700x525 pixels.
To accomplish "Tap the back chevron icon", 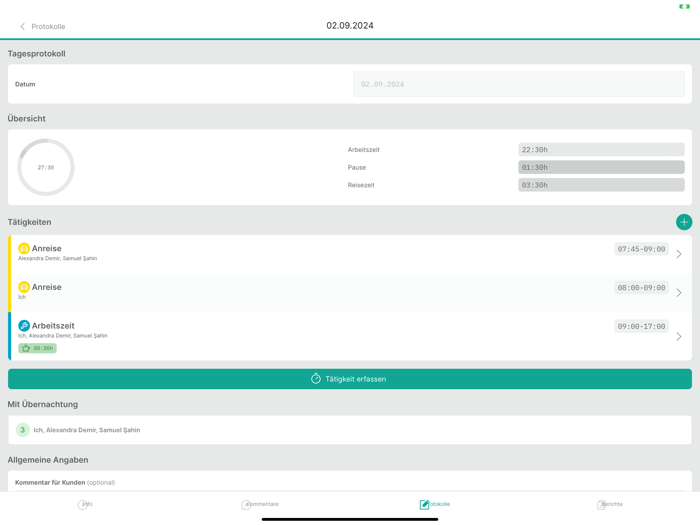I will tap(22, 26).
